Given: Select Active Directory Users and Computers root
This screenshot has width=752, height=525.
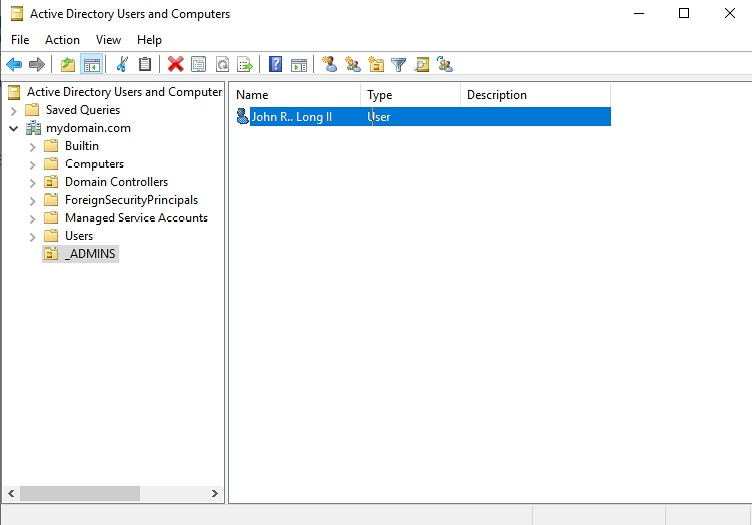Looking at the screenshot, I should click(124, 92).
